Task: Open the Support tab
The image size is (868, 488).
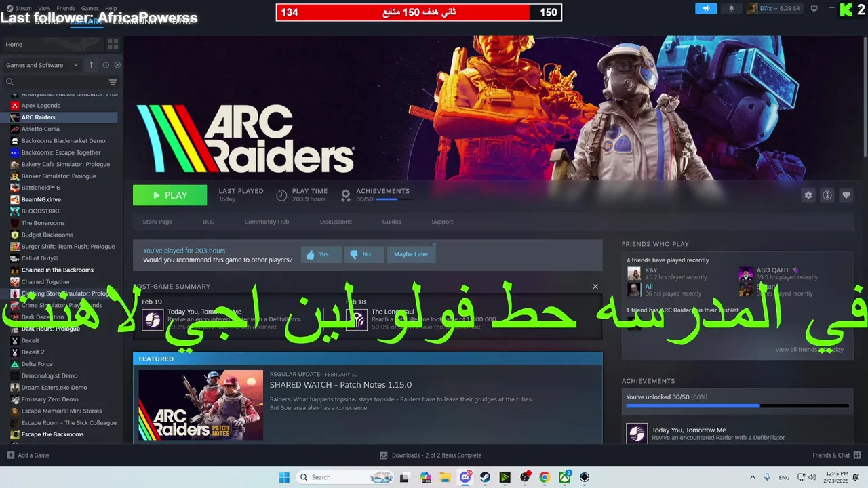Action: coord(442,222)
